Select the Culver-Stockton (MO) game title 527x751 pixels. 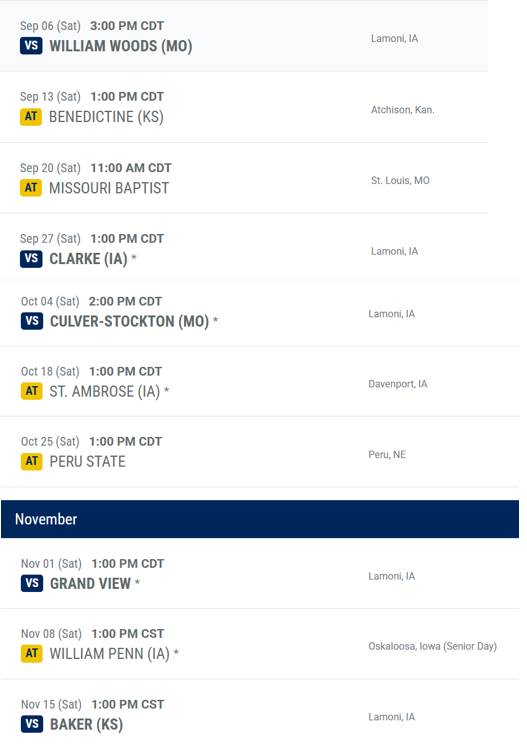click(x=130, y=321)
